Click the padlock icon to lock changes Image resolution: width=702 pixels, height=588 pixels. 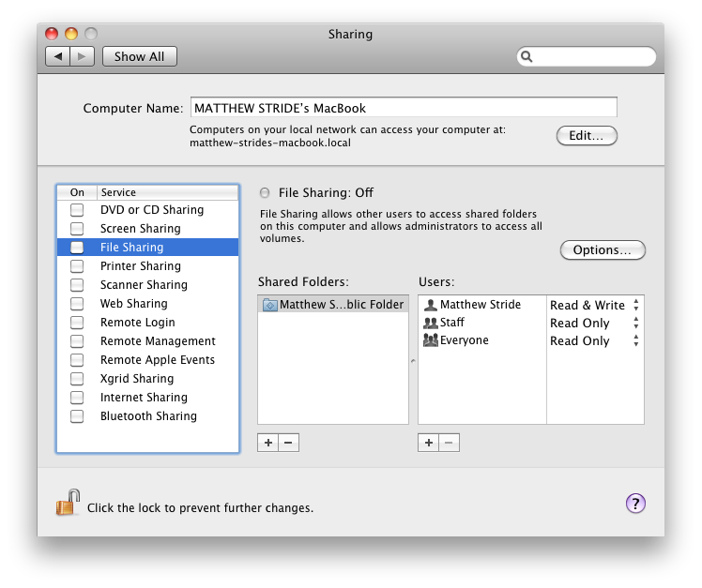pyautogui.click(x=68, y=503)
